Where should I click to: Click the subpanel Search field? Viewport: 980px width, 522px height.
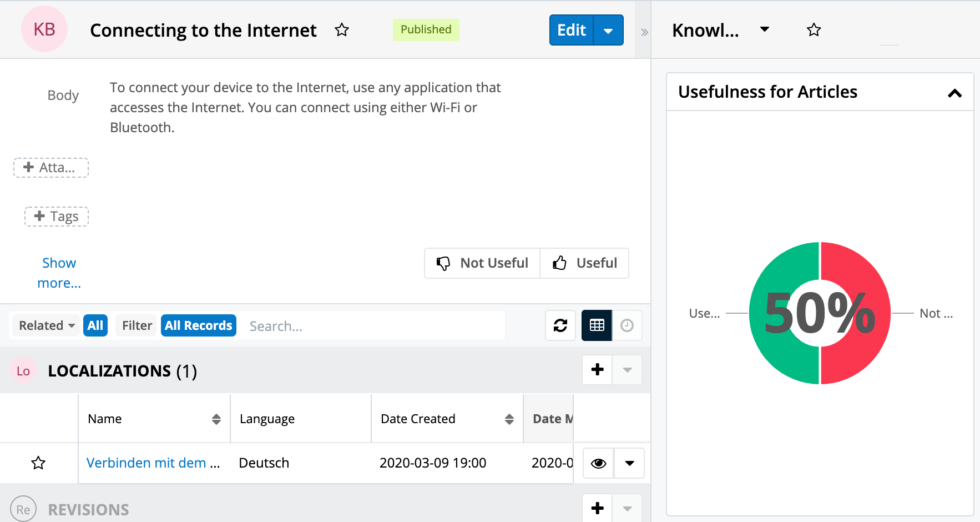(372, 326)
